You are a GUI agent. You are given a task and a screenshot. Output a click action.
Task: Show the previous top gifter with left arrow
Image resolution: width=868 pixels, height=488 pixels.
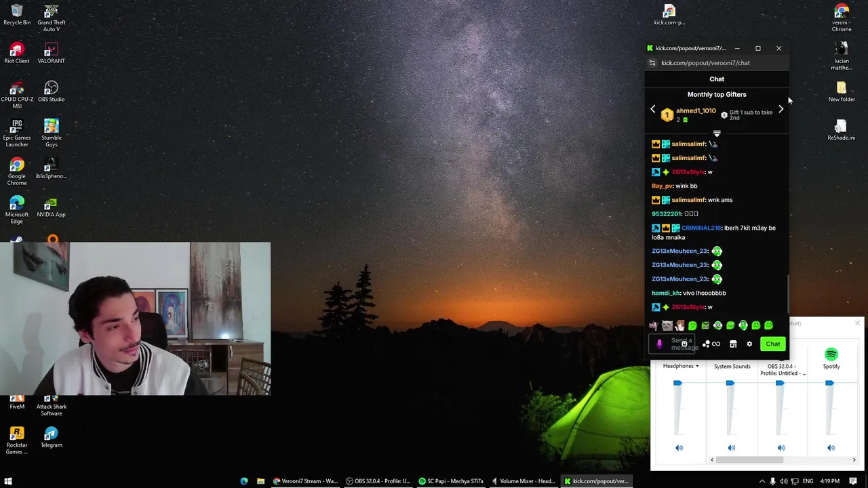point(653,109)
